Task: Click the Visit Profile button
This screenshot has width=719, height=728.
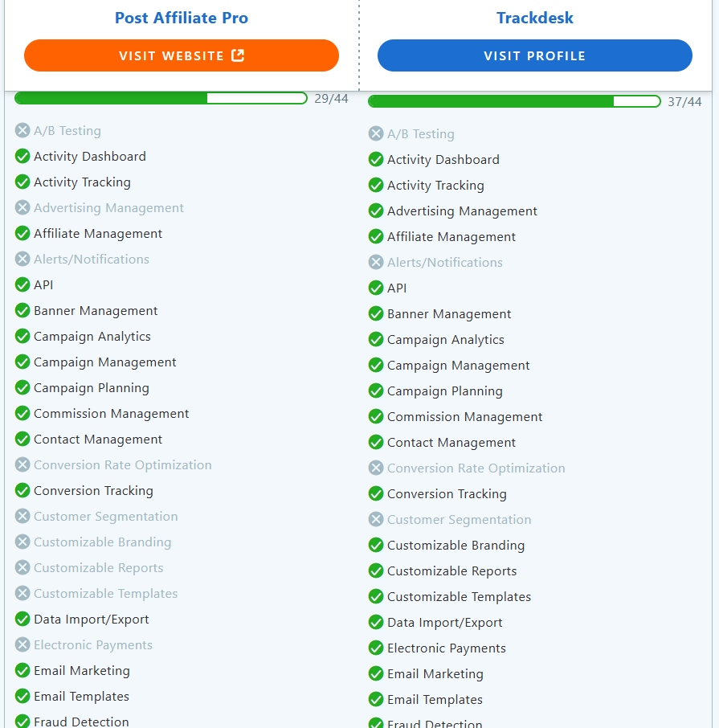Action: 534,55
